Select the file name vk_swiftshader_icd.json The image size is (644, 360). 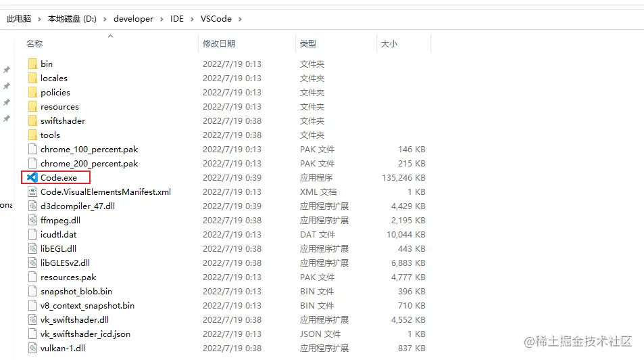coord(85,334)
